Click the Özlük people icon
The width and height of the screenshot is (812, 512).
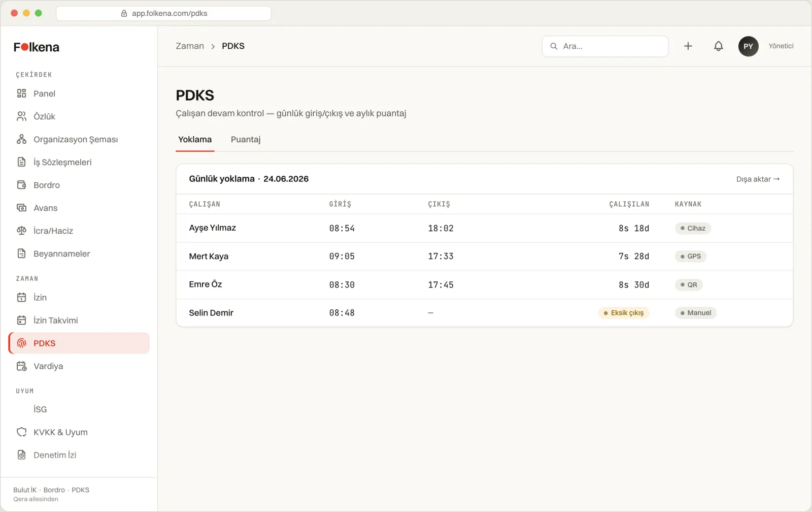click(x=21, y=116)
